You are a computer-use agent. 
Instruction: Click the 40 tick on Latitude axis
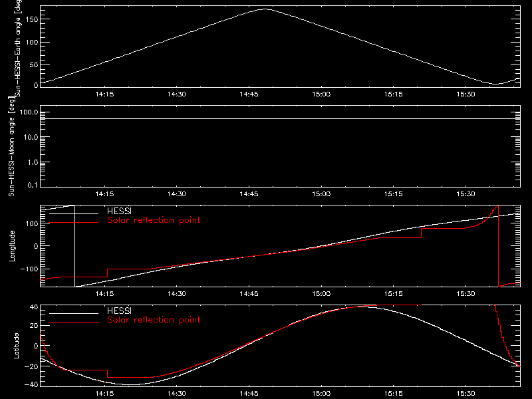pos(35,307)
